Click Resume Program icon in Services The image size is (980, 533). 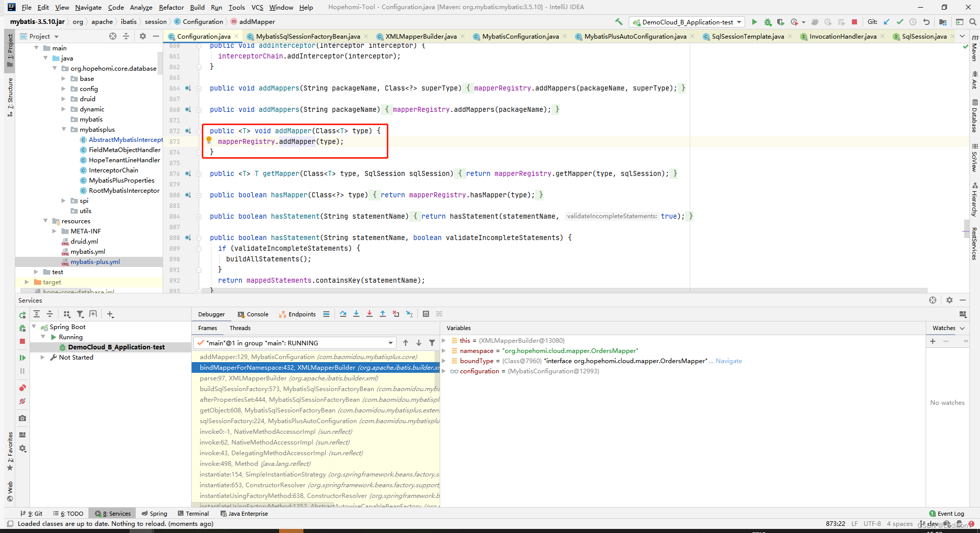pos(22,358)
